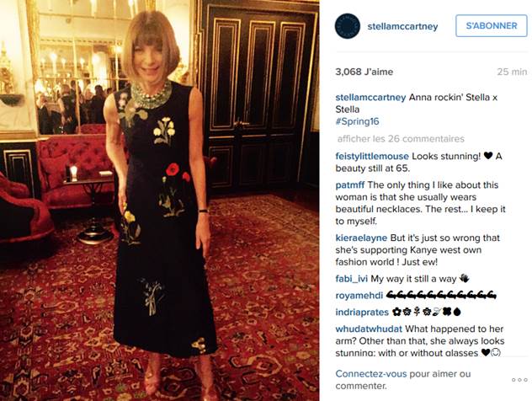
Task: Click stellamccartney name in caption
Action: click(370, 98)
